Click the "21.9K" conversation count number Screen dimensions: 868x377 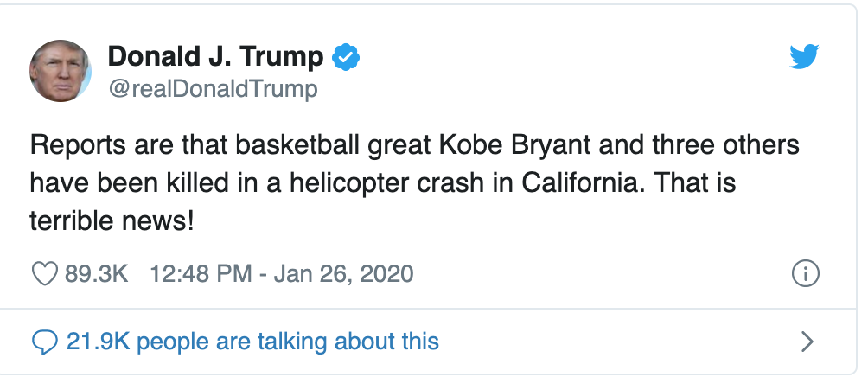point(99,342)
